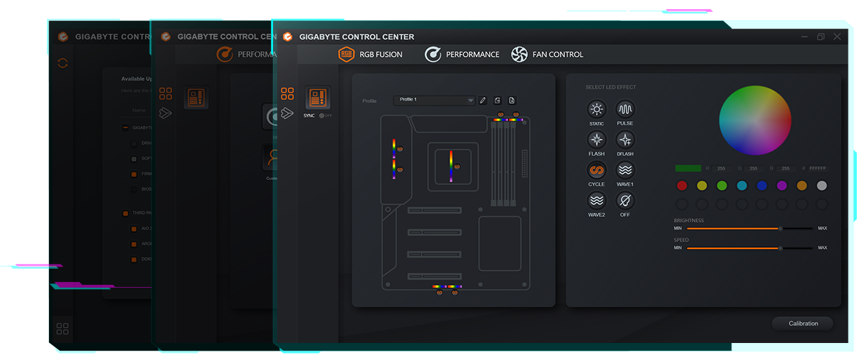Click the refresh icon in back window sidebar

[x=62, y=63]
